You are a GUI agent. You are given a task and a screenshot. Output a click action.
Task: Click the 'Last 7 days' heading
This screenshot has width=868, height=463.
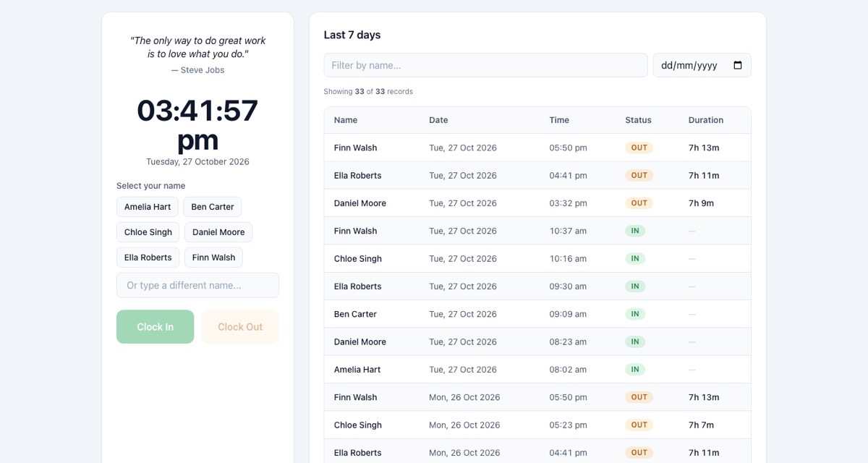click(x=352, y=35)
